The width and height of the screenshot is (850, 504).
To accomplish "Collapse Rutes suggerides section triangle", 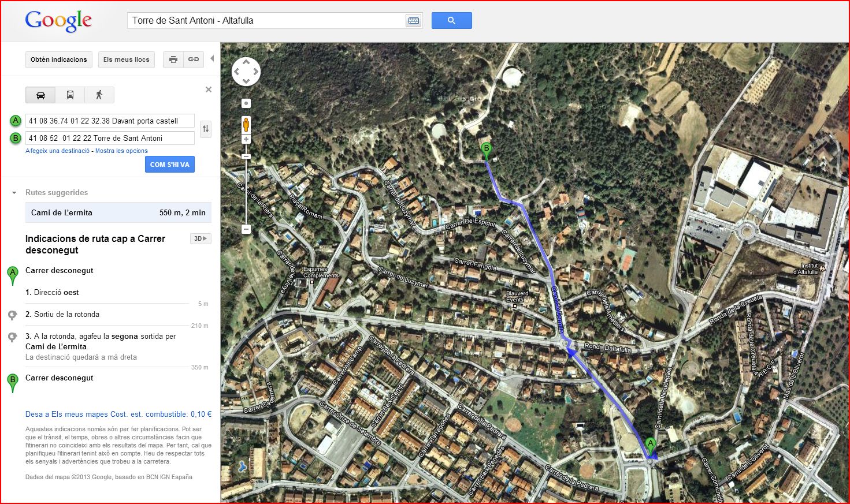I will [x=14, y=193].
